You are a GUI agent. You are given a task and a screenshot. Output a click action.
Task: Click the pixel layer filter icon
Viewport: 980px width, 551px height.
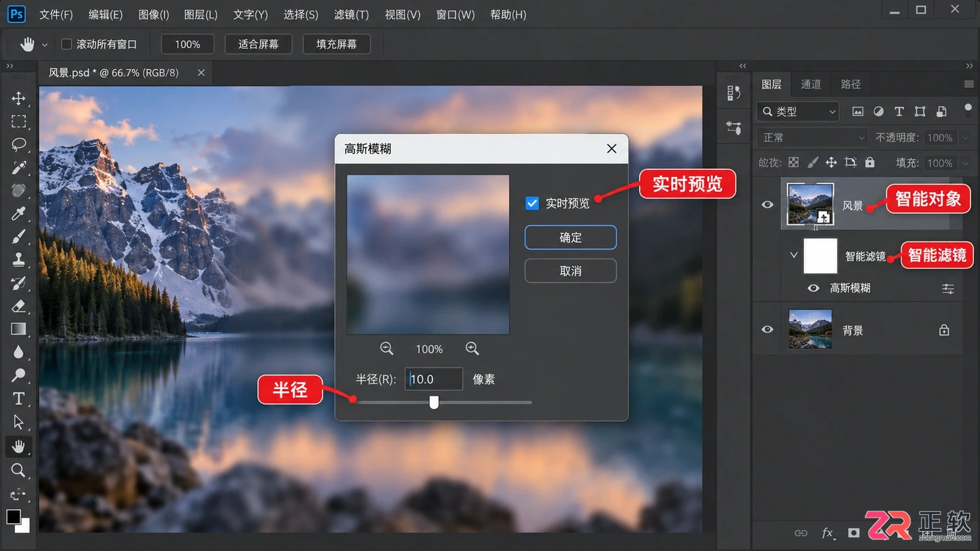pyautogui.click(x=857, y=112)
